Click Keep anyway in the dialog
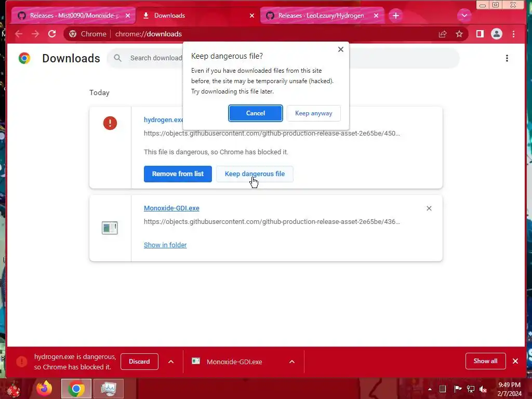Image resolution: width=532 pixels, height=399 pixels. point(313,113)
